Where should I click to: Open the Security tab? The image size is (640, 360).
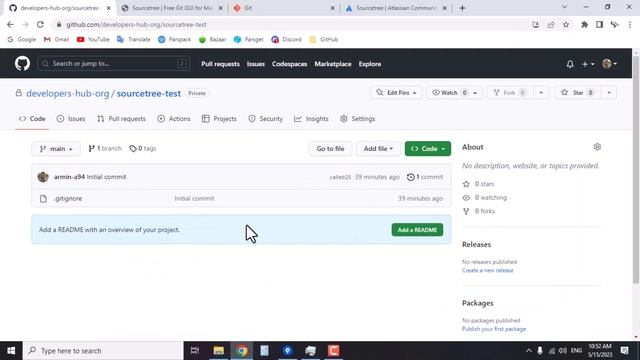(265, 119)
